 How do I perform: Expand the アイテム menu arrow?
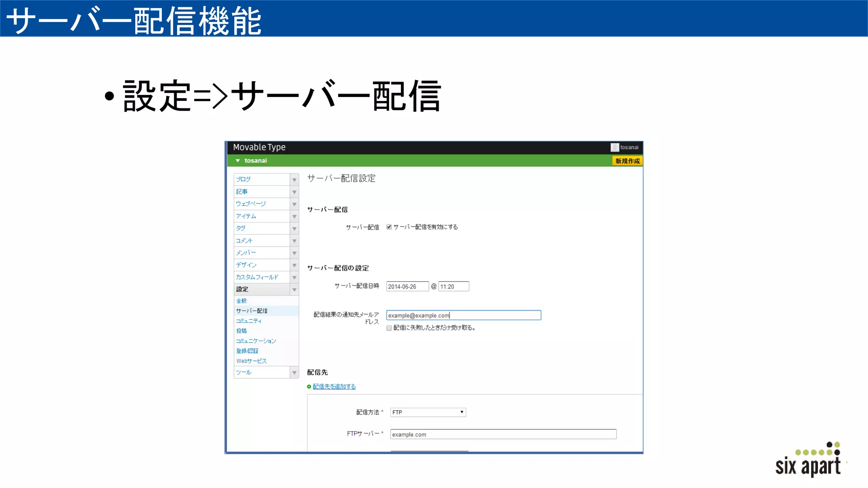click(294, 216)
